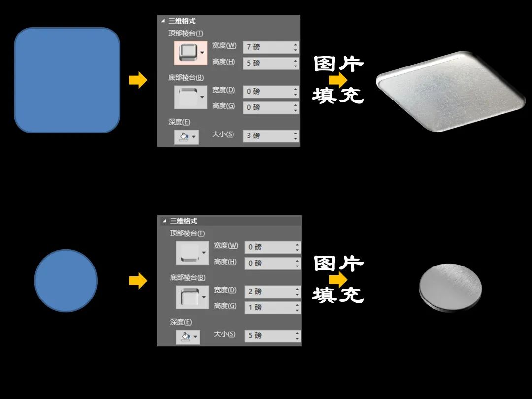The height and width of the screenshot is (399, 532).
Task: Select the blue rounded rectangle shape
Action: tap(67, 80)
